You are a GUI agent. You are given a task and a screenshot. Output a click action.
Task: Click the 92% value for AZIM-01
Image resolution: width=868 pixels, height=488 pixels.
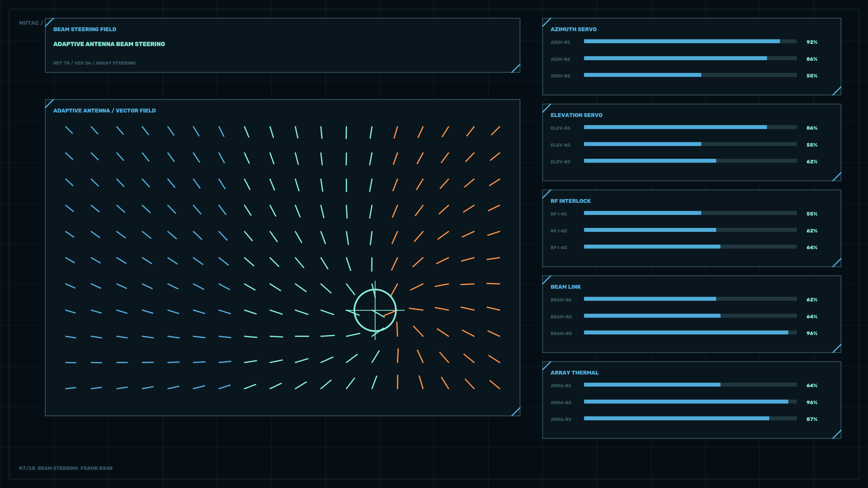[812, 42]
